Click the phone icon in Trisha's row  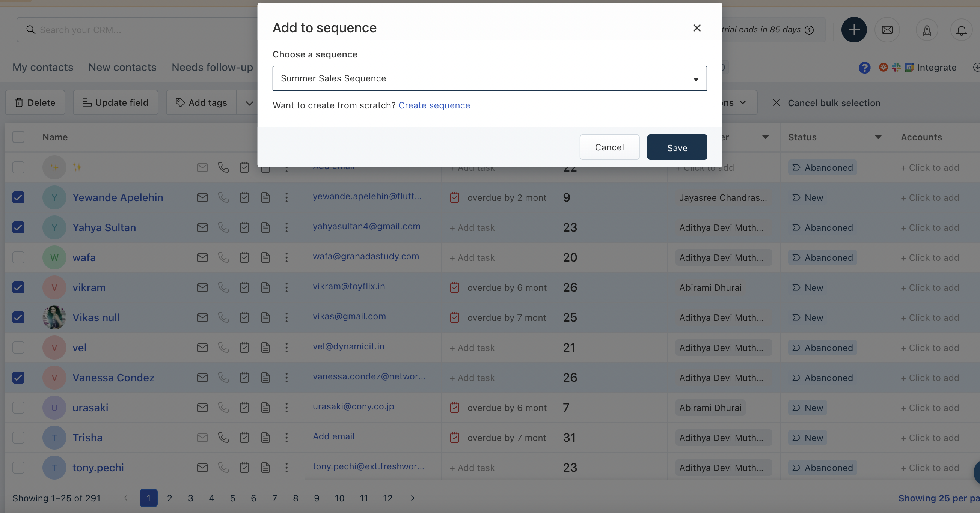click(x=223, y=437)
